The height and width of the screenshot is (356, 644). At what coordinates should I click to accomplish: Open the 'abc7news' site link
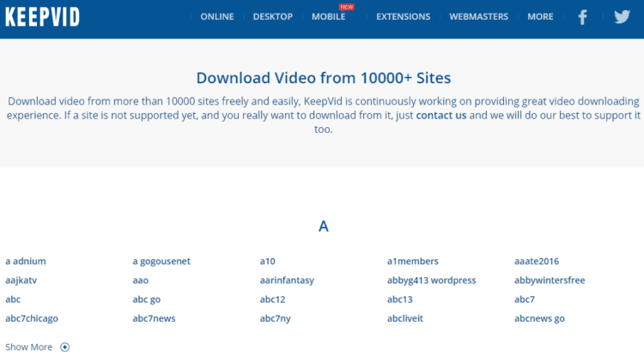click(x=154, y=318)
